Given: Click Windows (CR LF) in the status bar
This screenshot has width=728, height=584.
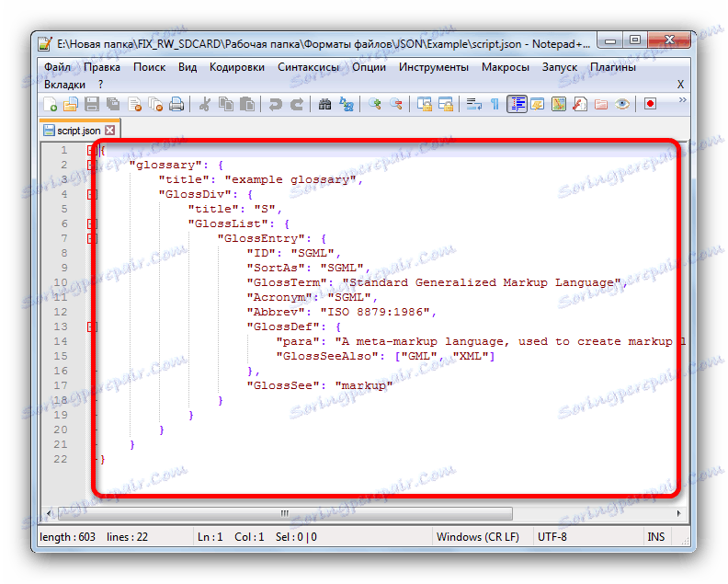Looking at the screenshot, I should click(478, 537).
